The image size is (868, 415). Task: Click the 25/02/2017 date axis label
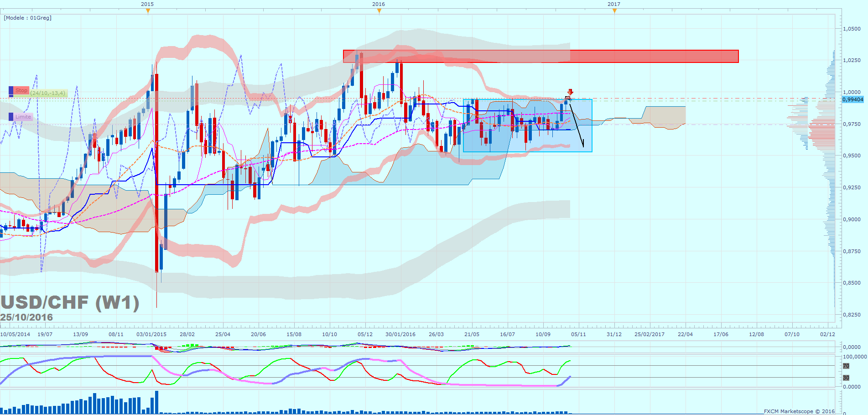650,334
